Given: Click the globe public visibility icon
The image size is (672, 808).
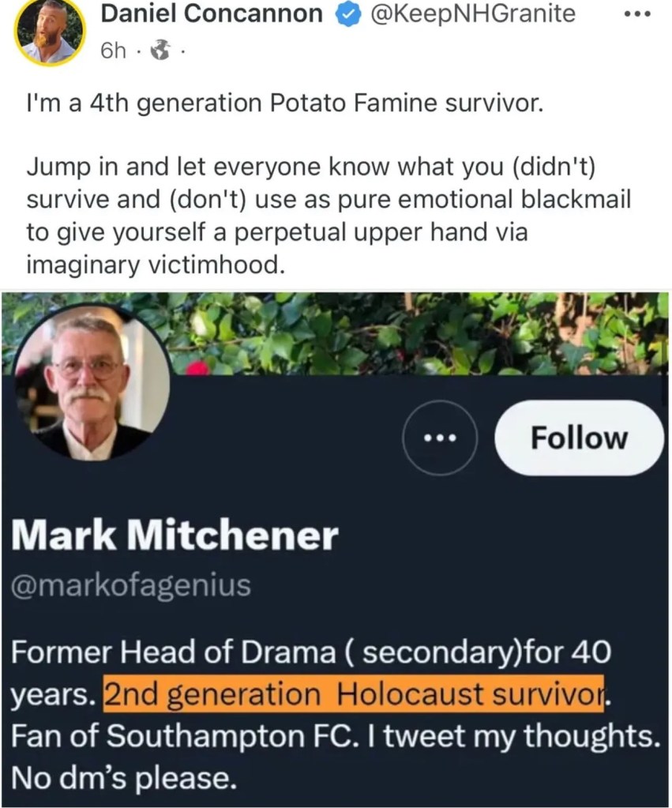Looking at the screenshot, I should 161,51.
